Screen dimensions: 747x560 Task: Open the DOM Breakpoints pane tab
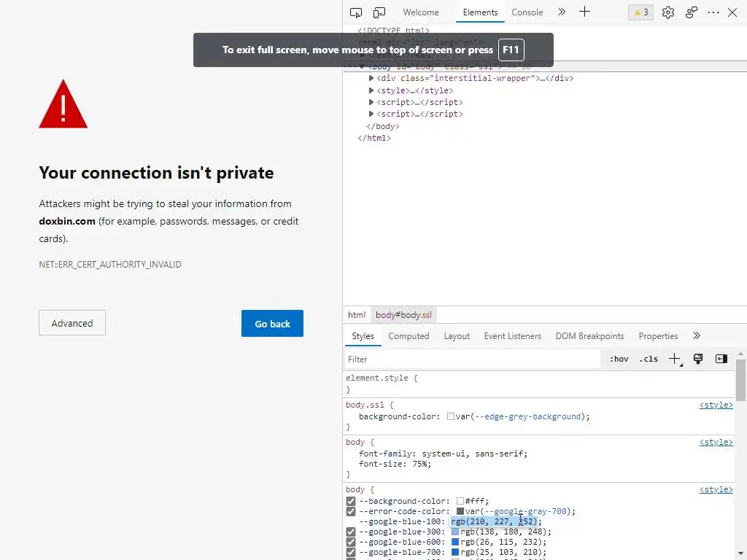(589, 335)
